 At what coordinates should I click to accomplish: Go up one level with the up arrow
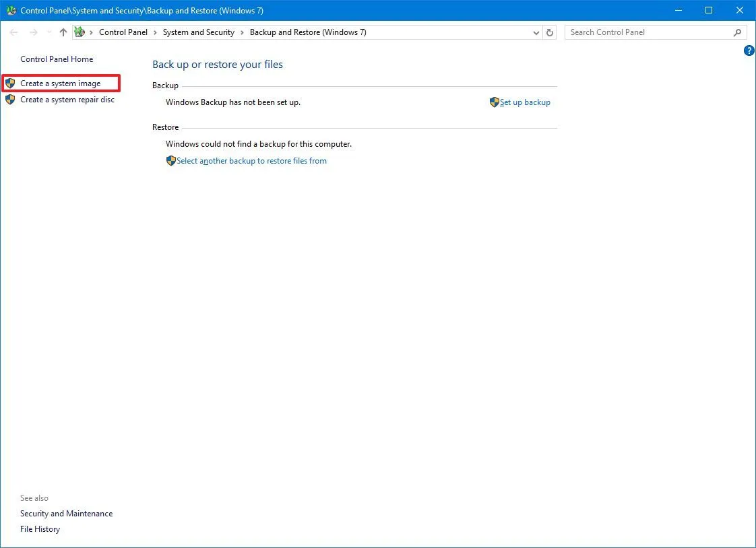63,32
